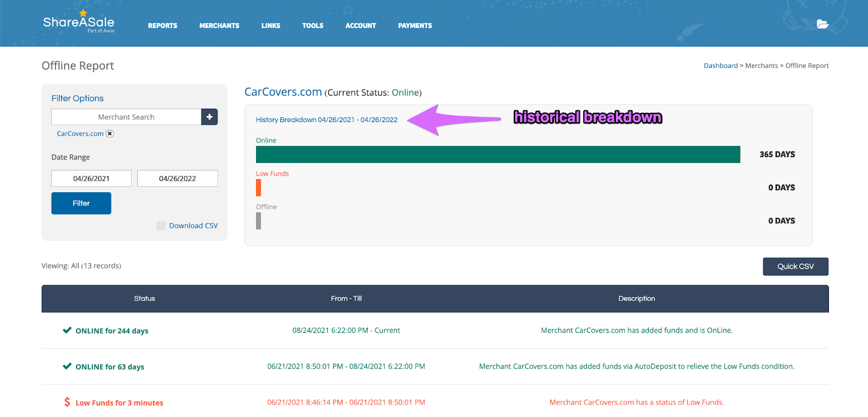Click the gray Offline bar
The image size is (868, 417).
tap(259, 220)
